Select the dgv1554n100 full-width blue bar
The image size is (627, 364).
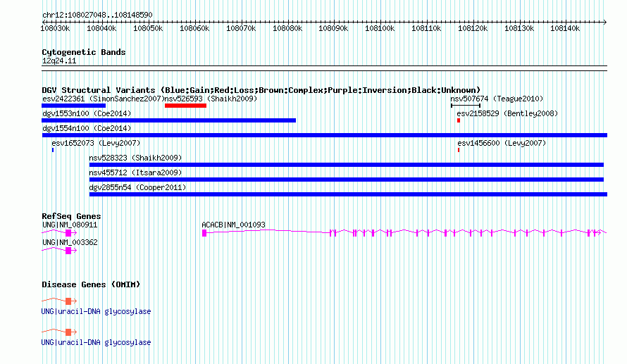click(x=324, y=135)
